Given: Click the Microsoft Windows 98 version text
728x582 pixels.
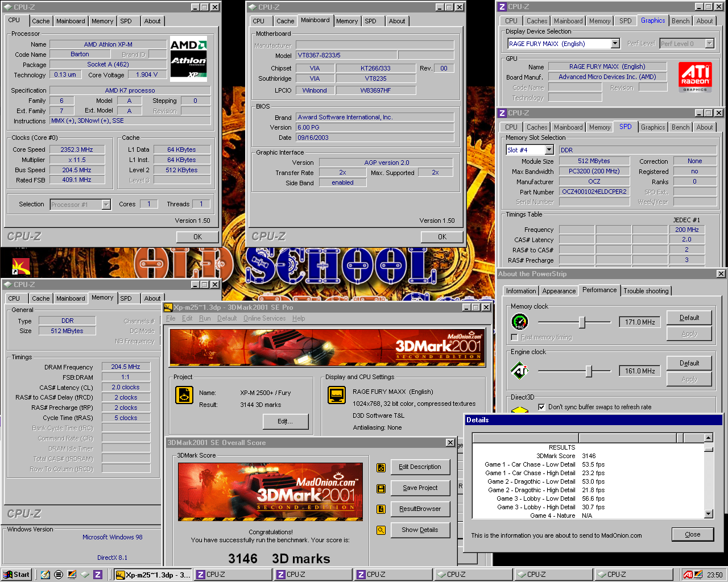Looking at the screenshot, I should (x=112, y=537).
